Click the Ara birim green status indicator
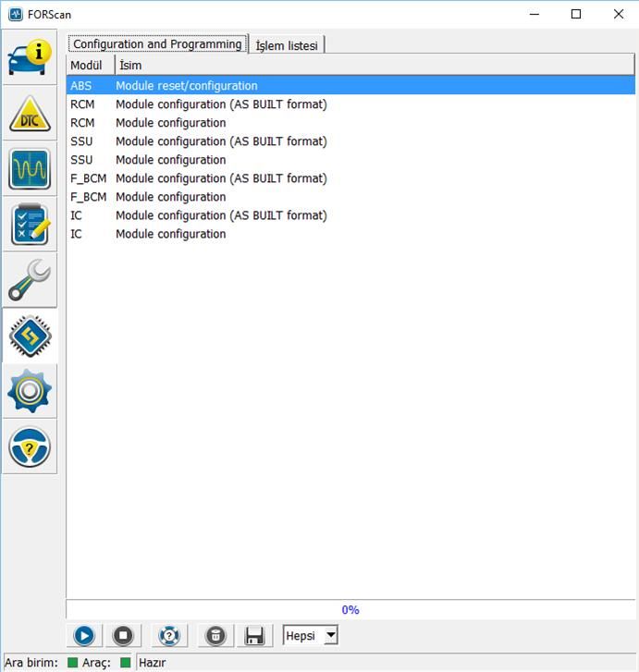This screenshot has width=639, height=672. pyautogui.click(x=72, y=663)
